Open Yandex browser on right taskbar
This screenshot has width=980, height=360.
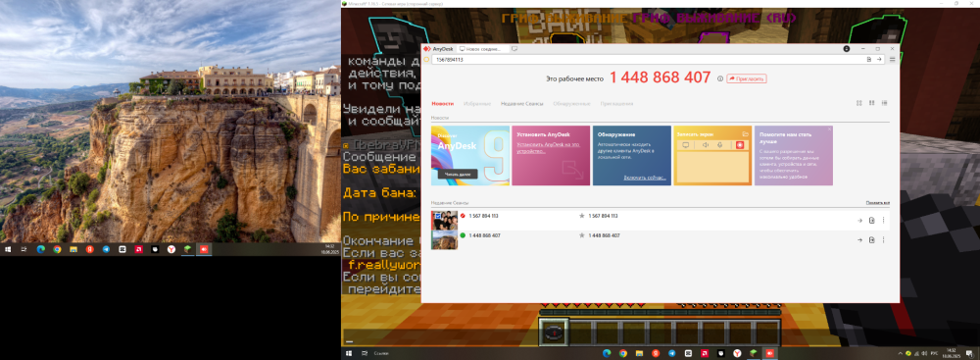pos(737,353)
